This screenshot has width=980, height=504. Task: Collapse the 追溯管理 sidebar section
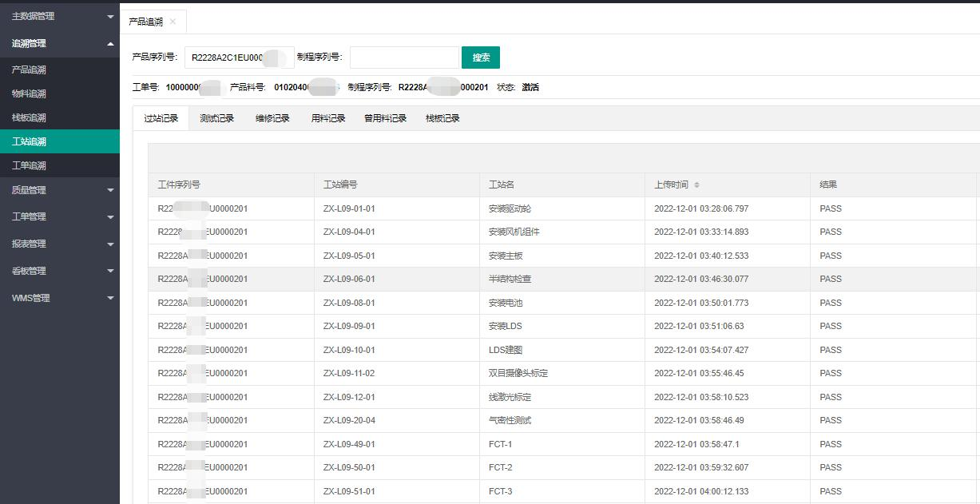(x=59, y=43)
